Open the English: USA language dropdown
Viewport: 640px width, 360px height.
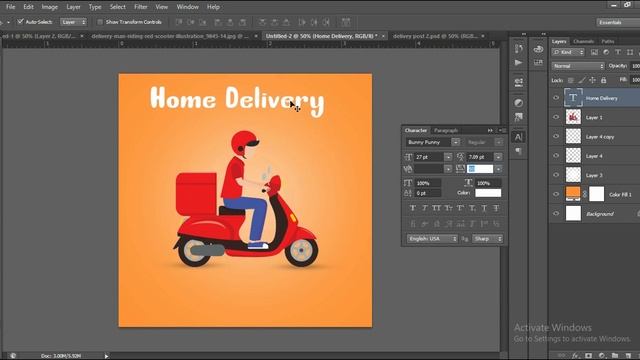[432, 239]
